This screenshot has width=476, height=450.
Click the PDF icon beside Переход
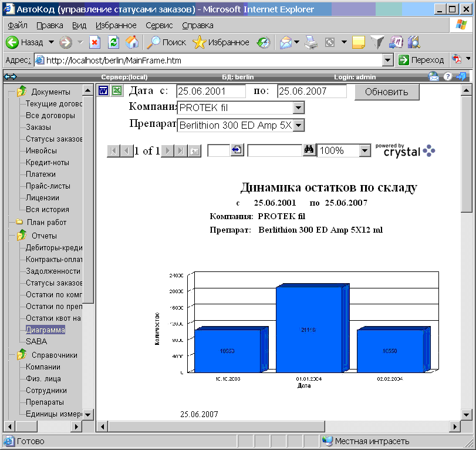[x=456, y=59]
